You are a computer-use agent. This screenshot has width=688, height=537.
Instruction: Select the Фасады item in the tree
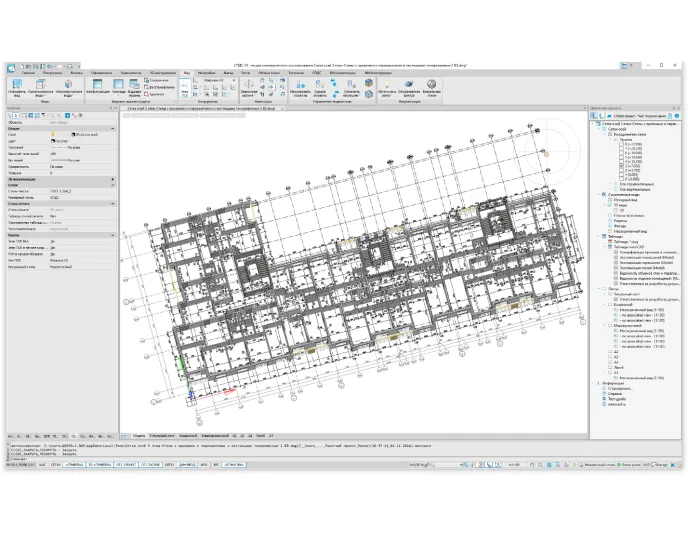point(619,225)
